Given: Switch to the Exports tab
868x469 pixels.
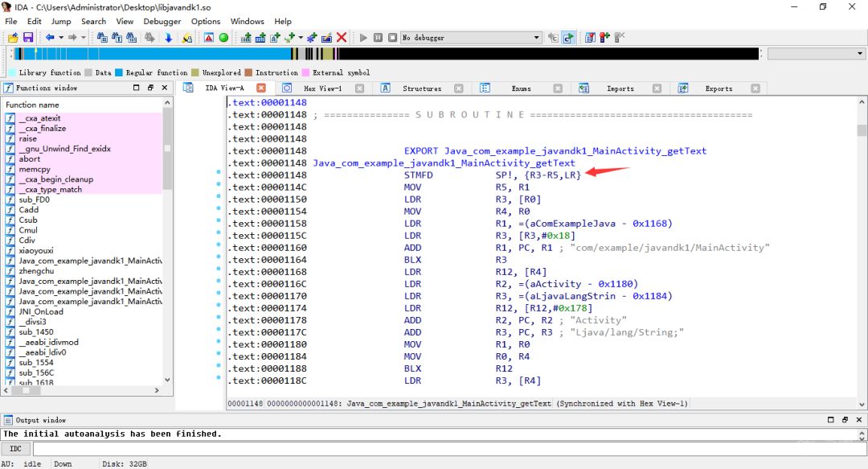Looking at the screenshot, I should coord(718,88).
